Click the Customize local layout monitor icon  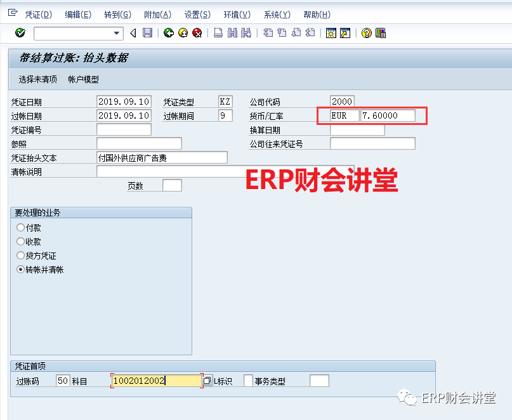tap(381, 33)
